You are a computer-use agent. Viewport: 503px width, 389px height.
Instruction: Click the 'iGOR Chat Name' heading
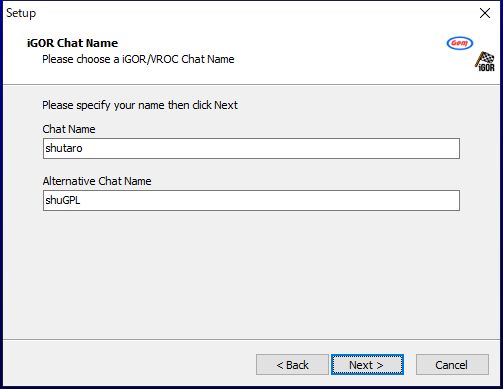[x=72, y=43]
